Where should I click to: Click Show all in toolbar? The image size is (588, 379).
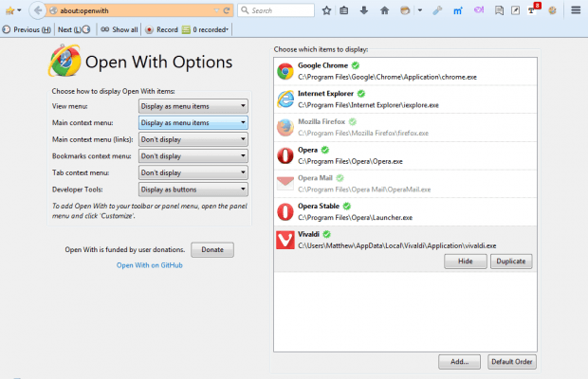click(119, 29)
